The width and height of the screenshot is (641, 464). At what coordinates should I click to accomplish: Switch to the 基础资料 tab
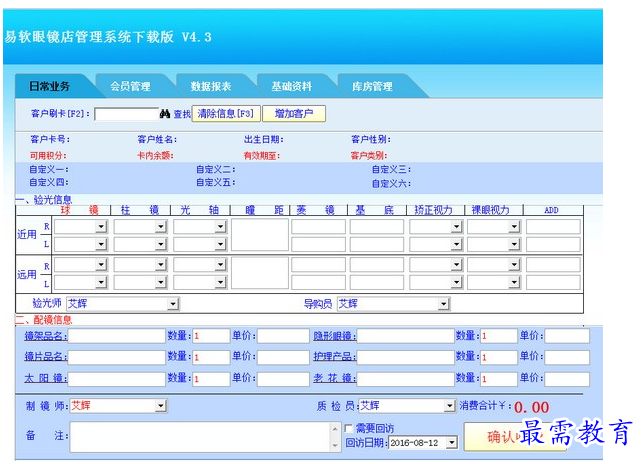pyautogui.click(x=291, y=86)
